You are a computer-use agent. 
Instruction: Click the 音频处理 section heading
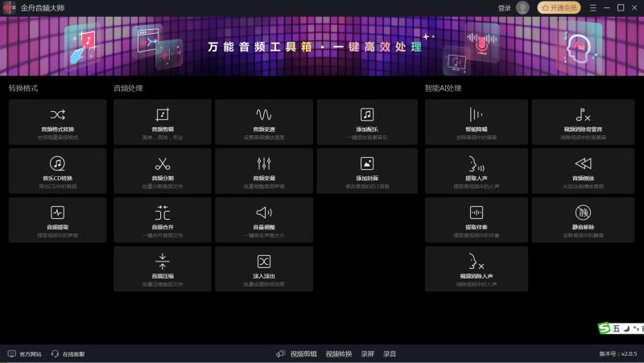click(x=129, y=89)
